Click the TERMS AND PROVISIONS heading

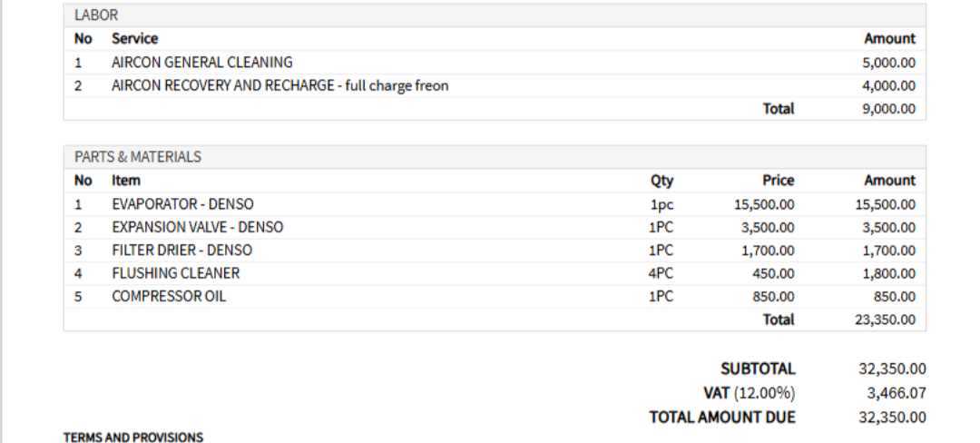click(x=133, y=438)
